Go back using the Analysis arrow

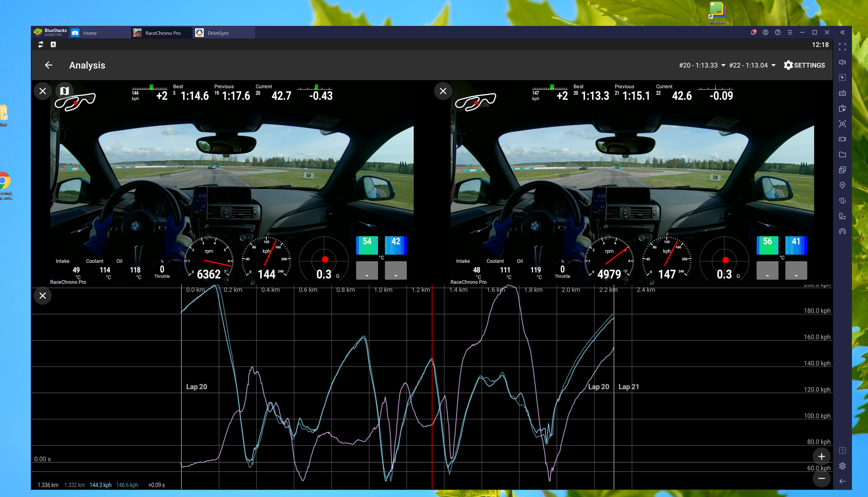pyautogui.click(x=48, y=65)
